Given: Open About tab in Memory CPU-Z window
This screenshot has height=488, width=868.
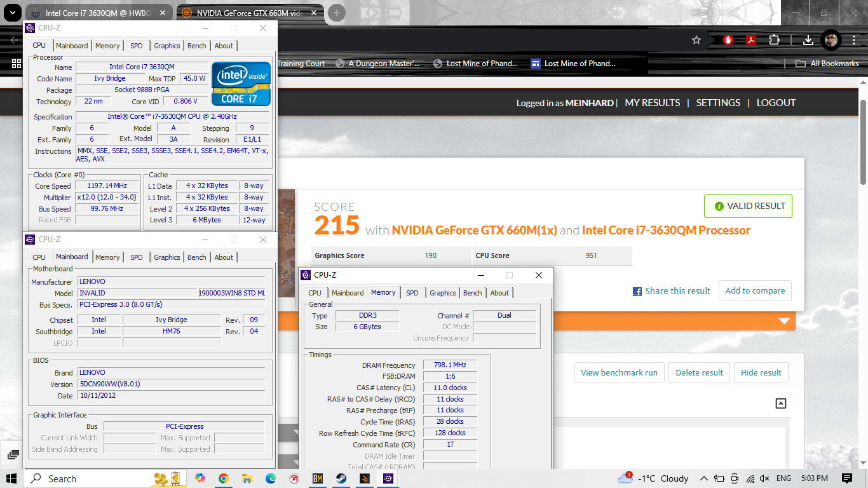Looking at the screenshot, I should 499,293.
